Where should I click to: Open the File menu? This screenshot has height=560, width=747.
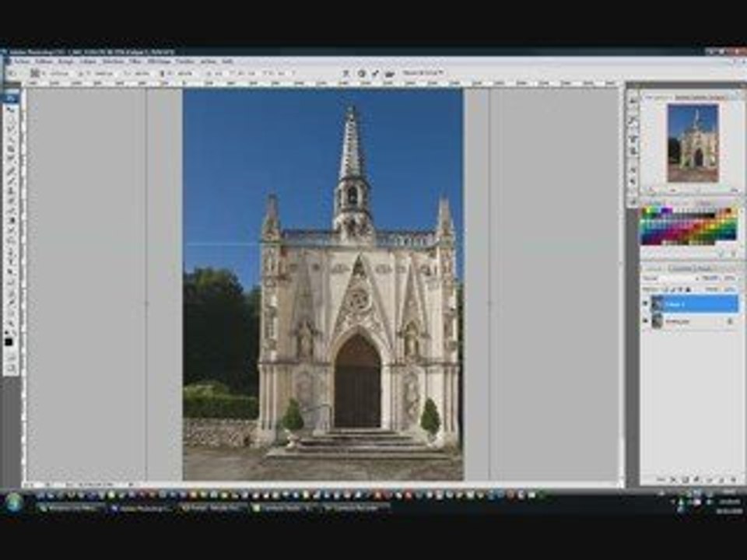tap(22, 61)
